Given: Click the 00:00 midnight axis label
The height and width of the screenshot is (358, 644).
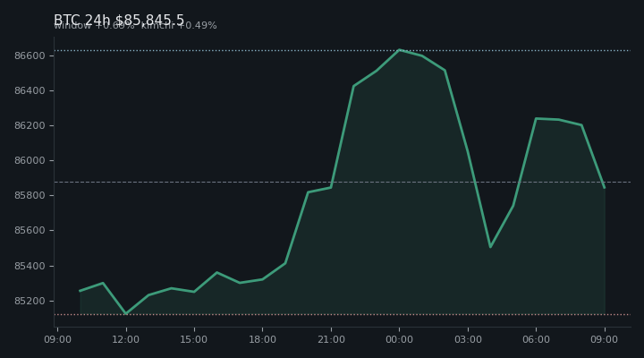Looking at the screenshot, I should [399, 339].
